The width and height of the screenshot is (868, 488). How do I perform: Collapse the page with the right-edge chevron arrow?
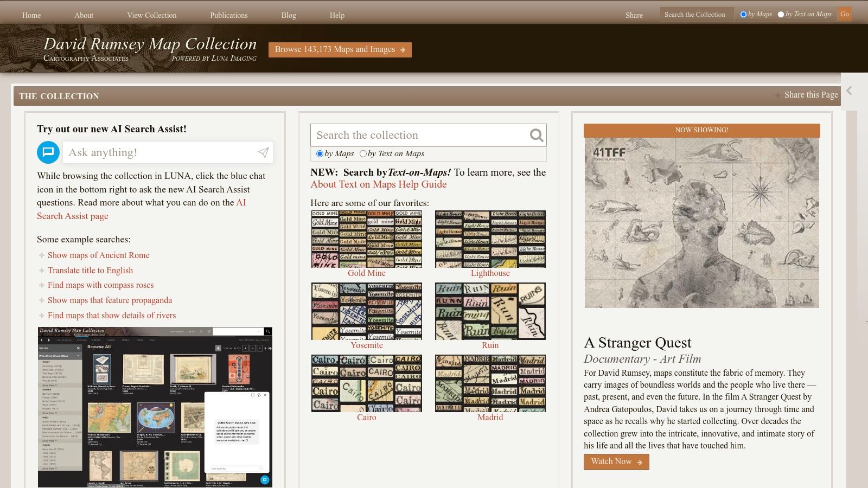850,91
